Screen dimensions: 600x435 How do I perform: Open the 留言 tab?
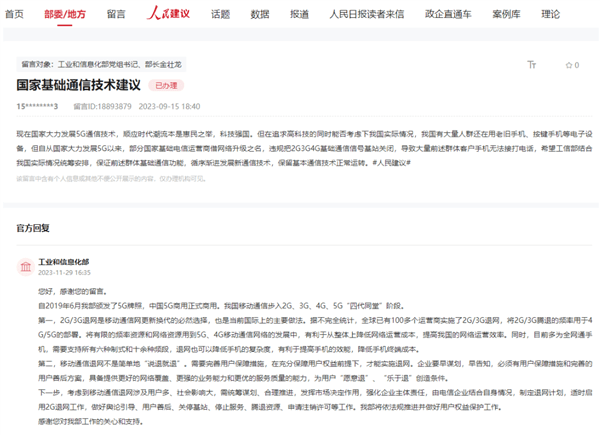(116, 15)
